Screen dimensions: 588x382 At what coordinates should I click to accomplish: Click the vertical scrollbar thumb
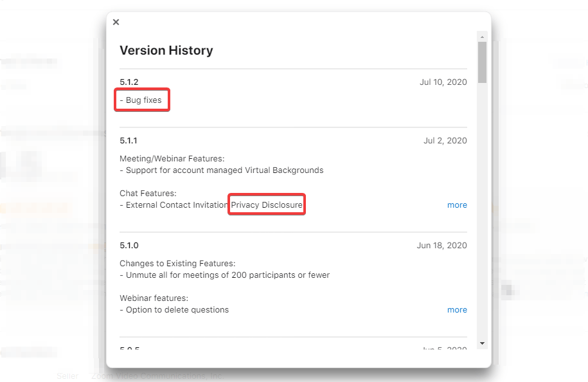[482, 62]
